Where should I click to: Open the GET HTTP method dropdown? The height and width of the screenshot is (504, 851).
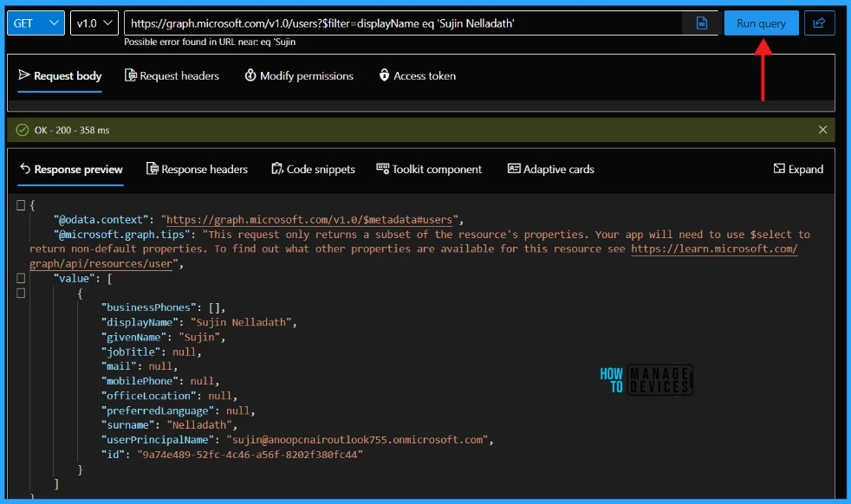tap(36, 23)
